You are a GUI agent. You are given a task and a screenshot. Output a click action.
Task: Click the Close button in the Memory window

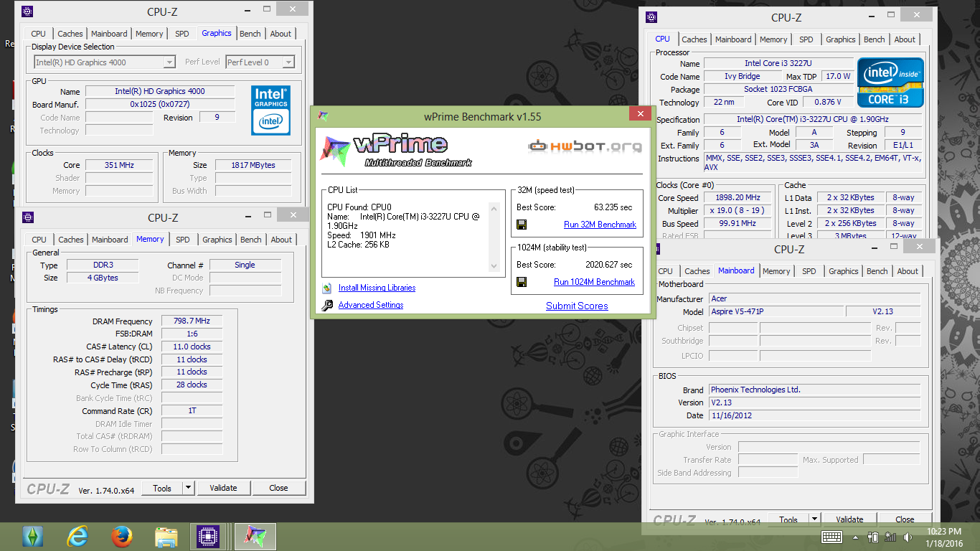tap(278, 488)
